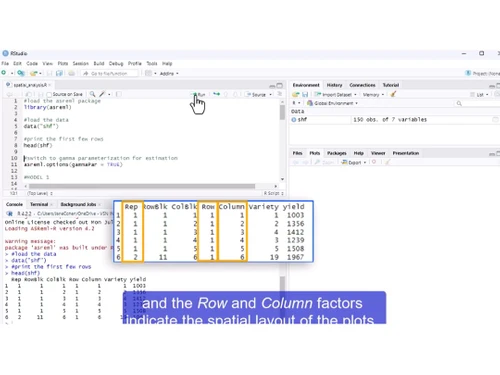Click the remove current plot icon
Viewport: 500px width, 375px height.
(x=374, y=162)
